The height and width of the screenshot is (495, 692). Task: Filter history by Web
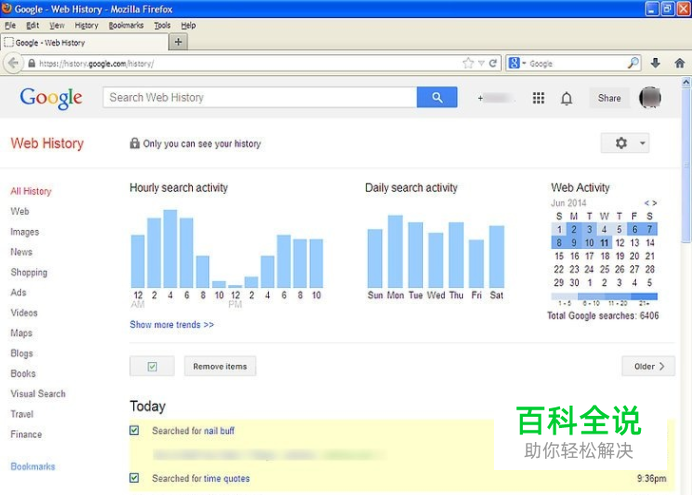(20, 211)
